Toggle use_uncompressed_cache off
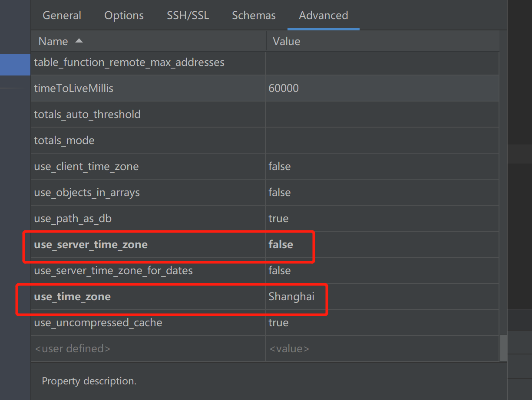Viewport: 532px width, 400px height. (278, 322)
